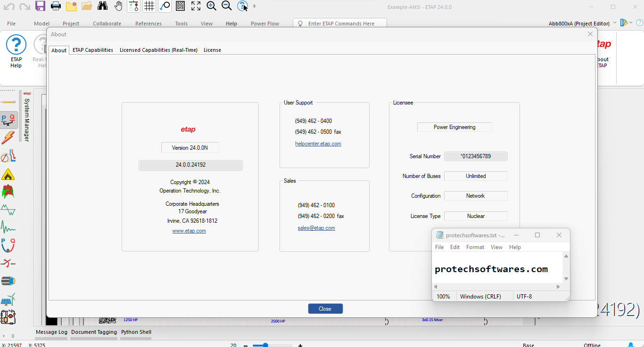Click the Zoom In magnifier icon
Viewport: 644px width, 347px height.
click(x=211, y=6)
